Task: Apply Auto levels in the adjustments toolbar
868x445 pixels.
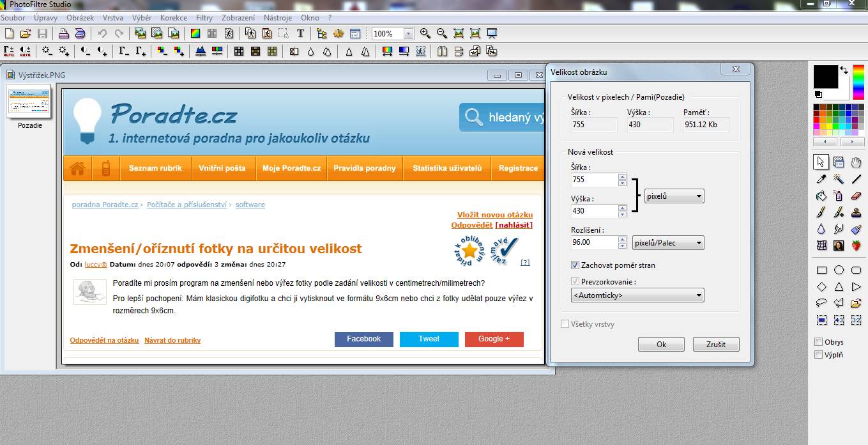Action: pyautogui.click(x=9, y=51)
